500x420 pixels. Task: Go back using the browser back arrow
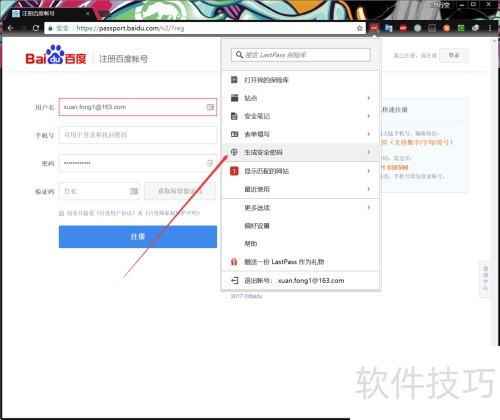point(10,28)
